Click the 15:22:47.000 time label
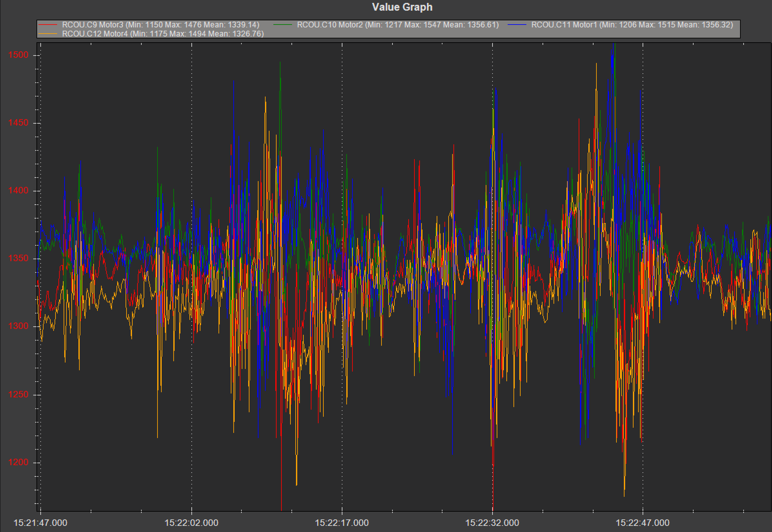 click(642, 523)
